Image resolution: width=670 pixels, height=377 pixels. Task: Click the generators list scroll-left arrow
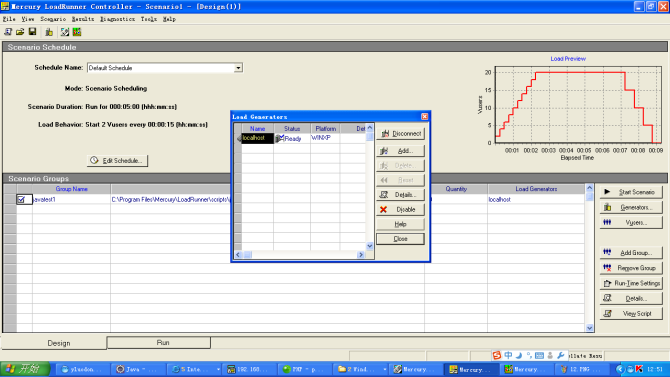238,255
